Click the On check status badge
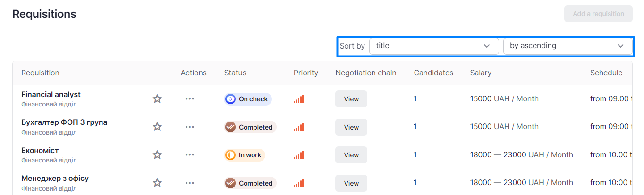 tap(248, 99)
